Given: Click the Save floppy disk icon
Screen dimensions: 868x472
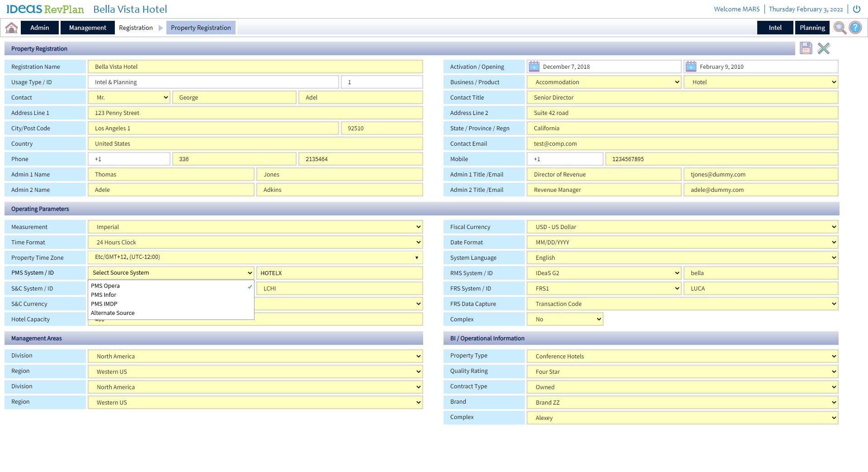Looking at the screenshot, I should coord(806,48).
